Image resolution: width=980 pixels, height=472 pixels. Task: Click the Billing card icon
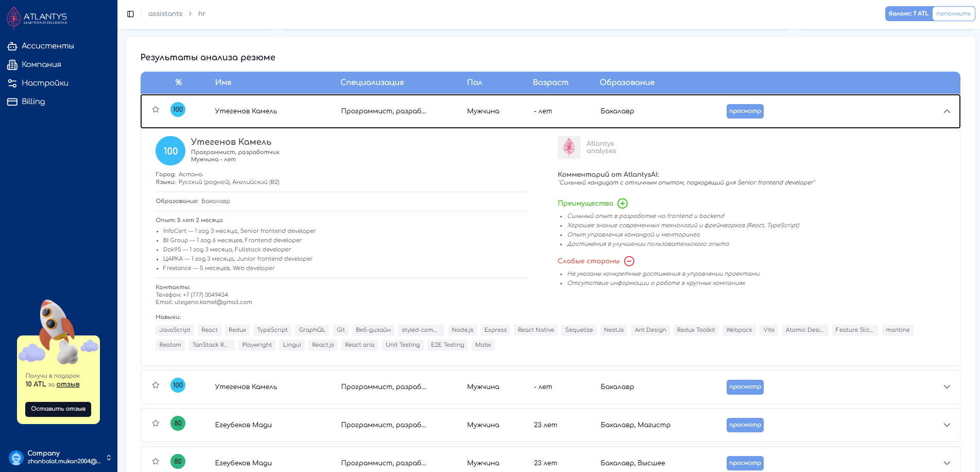point(12,102)
